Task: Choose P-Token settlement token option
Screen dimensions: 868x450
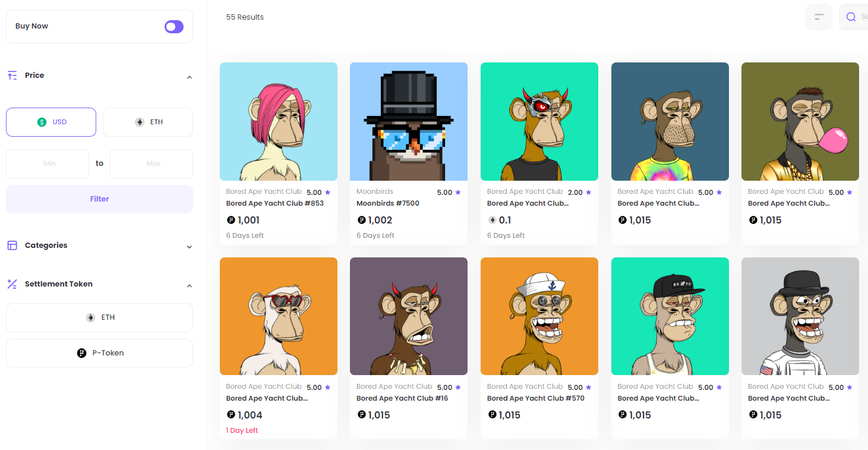Action: point(99,353)
